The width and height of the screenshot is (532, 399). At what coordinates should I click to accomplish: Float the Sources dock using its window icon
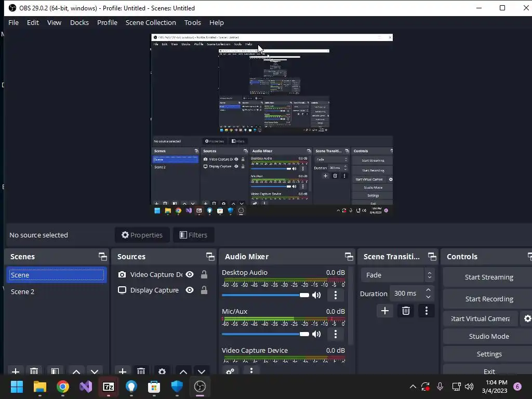pos(210,257)
